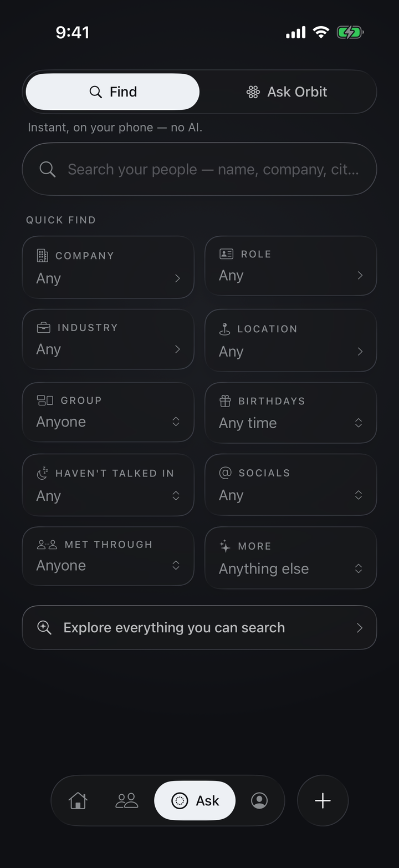Click the building icon beside Company
This screenshot has height=868, width=399.
click(42, 255)
